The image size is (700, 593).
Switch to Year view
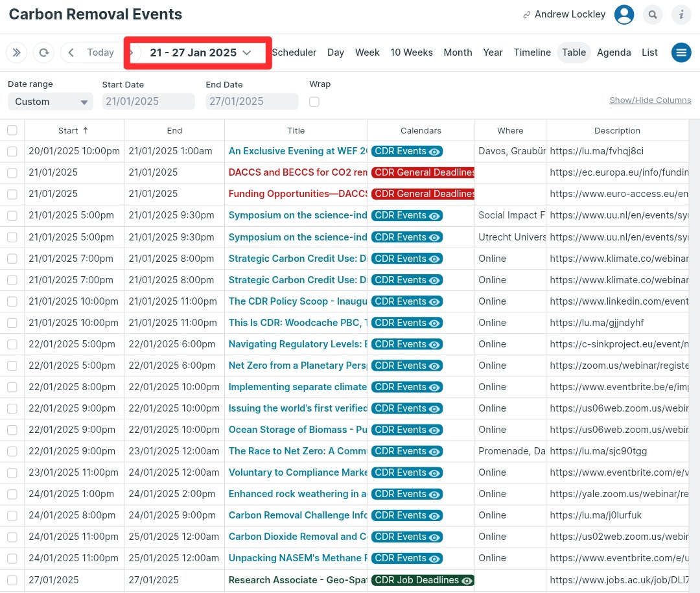click(493, 52)
